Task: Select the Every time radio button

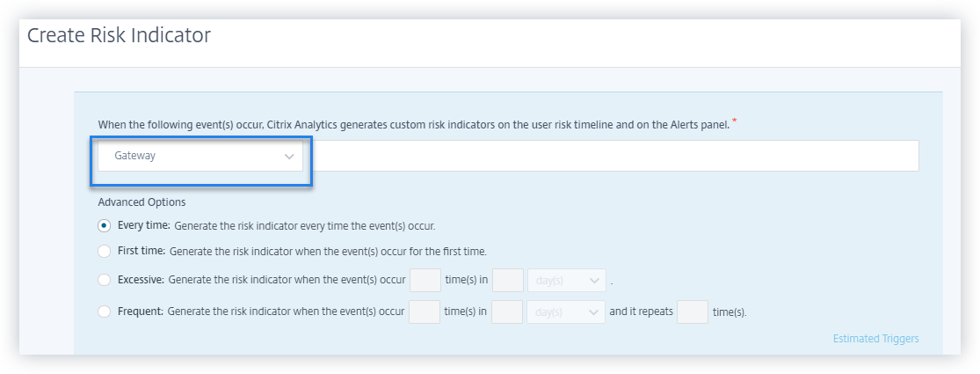Action: 105,225
